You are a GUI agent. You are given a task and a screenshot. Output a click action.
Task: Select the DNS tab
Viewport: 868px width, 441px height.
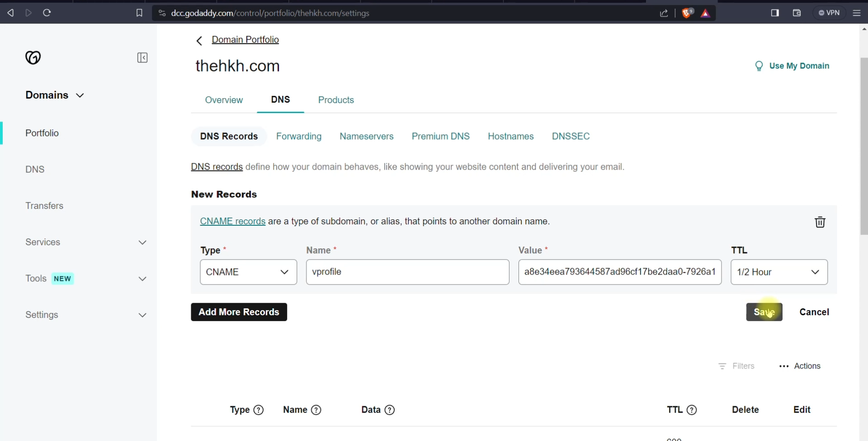(280, 100)
